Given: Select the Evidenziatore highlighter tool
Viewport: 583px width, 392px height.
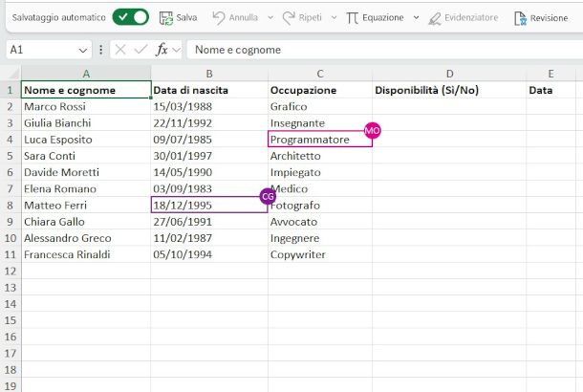Looking at the screenshot, I should click(463, 17).
